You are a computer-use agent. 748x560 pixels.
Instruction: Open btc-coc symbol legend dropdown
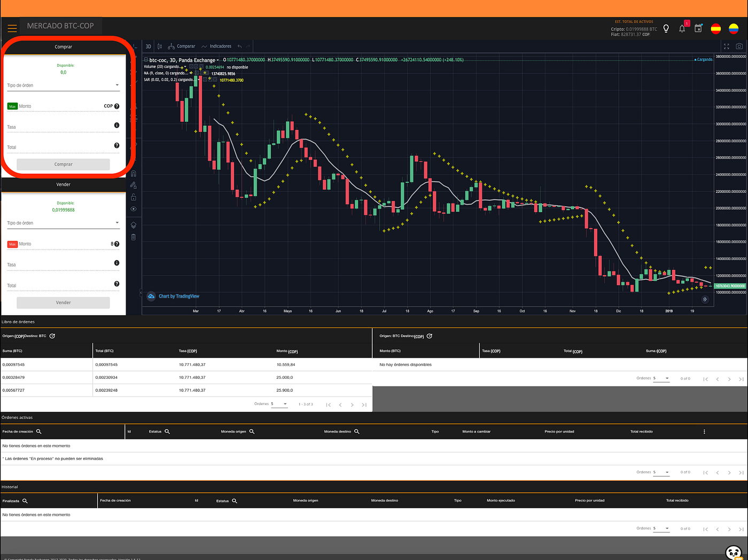[x=217, y=60]
